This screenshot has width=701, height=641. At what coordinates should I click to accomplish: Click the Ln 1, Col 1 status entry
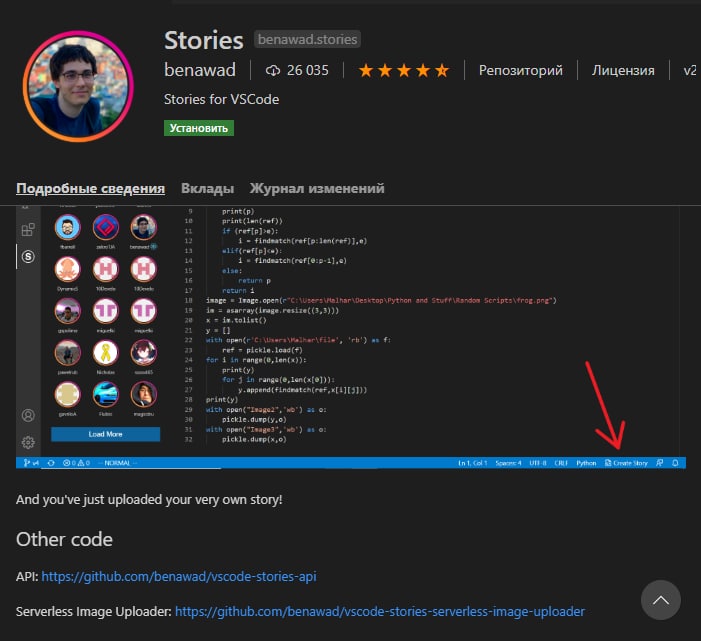[473, 463]
